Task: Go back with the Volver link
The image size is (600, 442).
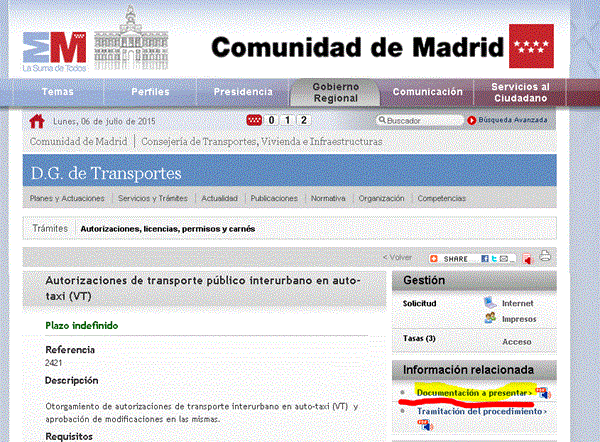Action: 397,258
